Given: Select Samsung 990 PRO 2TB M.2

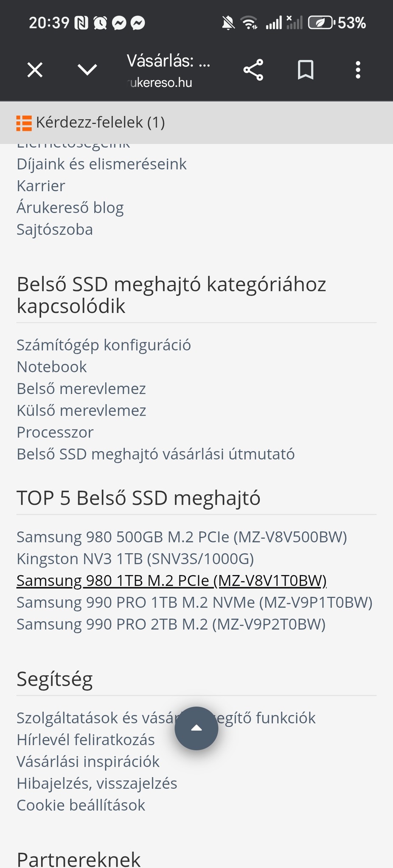Looking at the screenshot, I should 171,624.
